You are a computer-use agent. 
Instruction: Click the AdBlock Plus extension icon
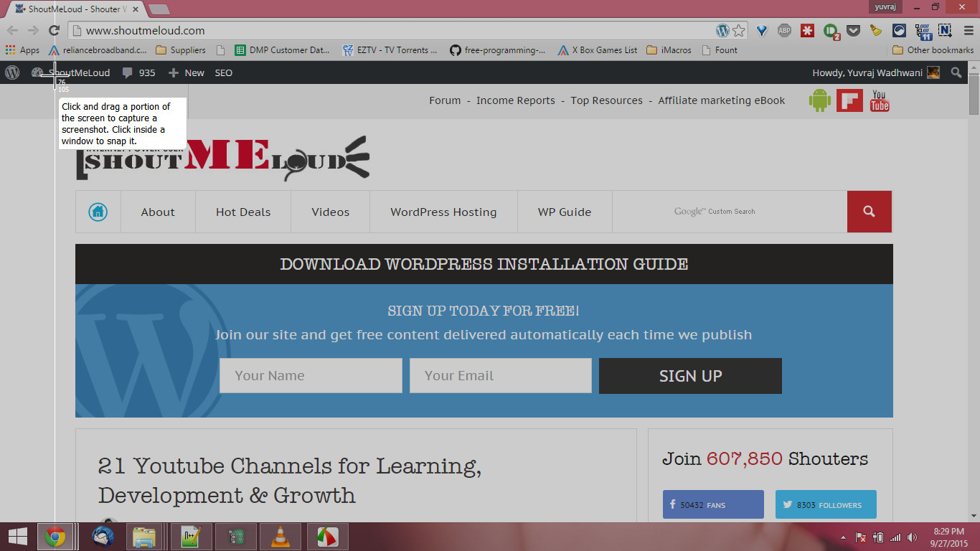785,30
